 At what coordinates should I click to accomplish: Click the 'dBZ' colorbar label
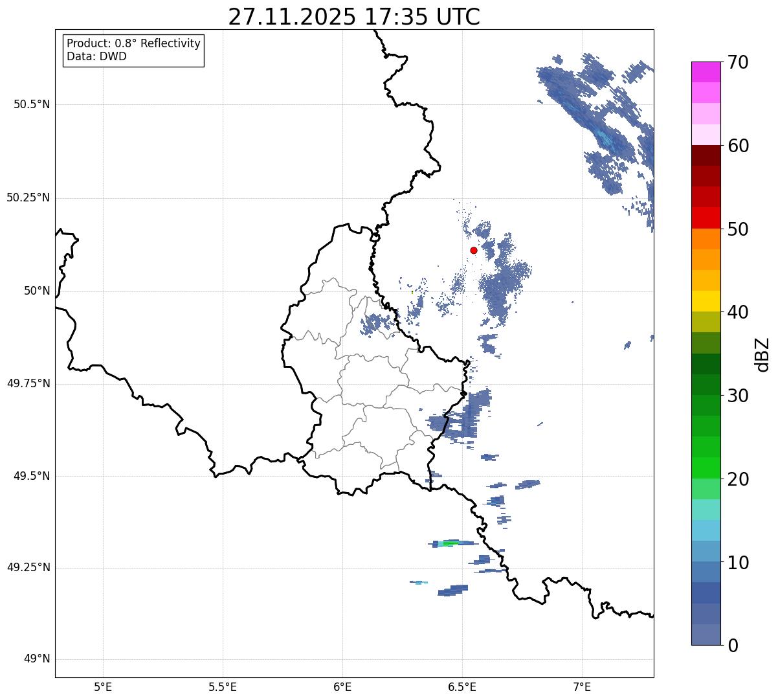click(x=762, y=354)
